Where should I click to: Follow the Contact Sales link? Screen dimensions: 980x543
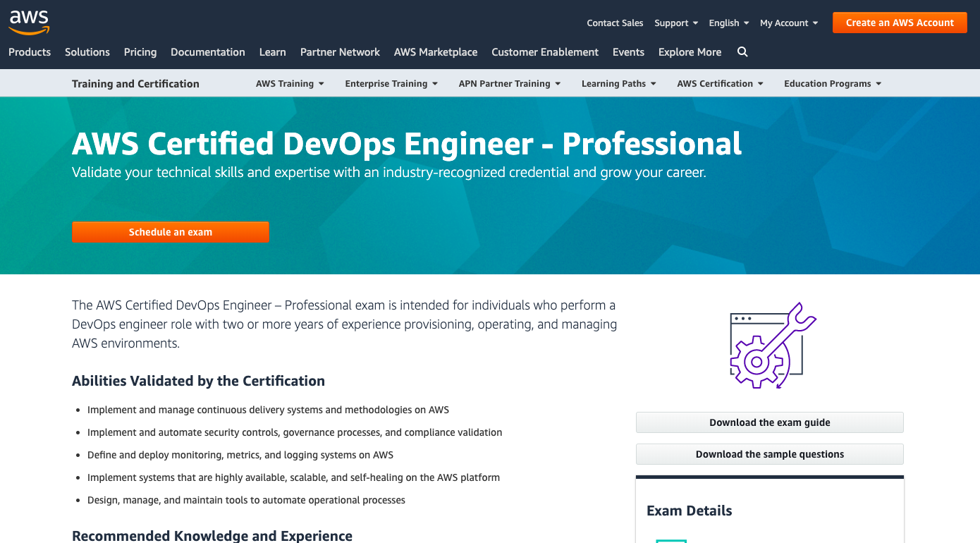[x=615, y=23]
